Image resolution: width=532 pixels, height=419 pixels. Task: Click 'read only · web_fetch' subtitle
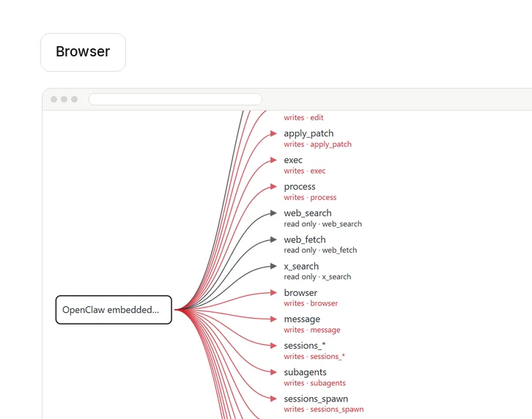(321, 251)
